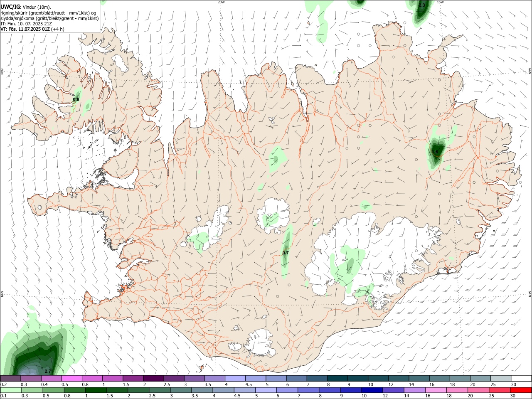
Task: Click the 0.7 precipitation value in central Iceland
Action: pos(286,253)
